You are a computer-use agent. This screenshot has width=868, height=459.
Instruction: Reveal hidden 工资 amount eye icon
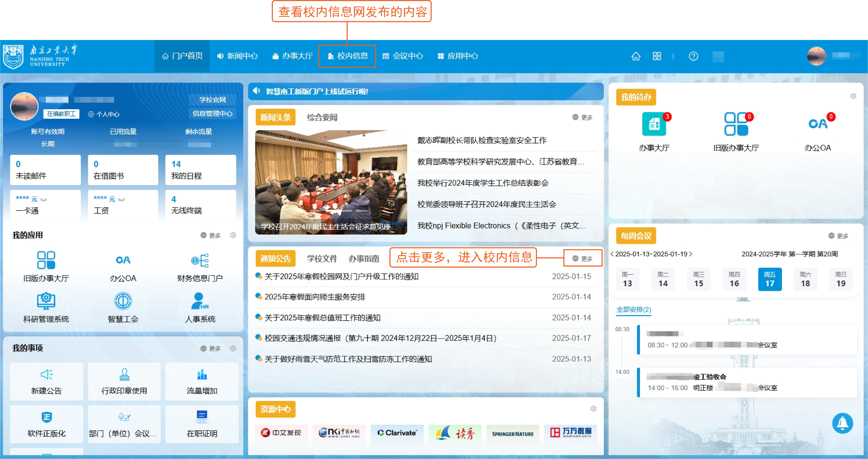pyautogui.click(x=122, y=200)
